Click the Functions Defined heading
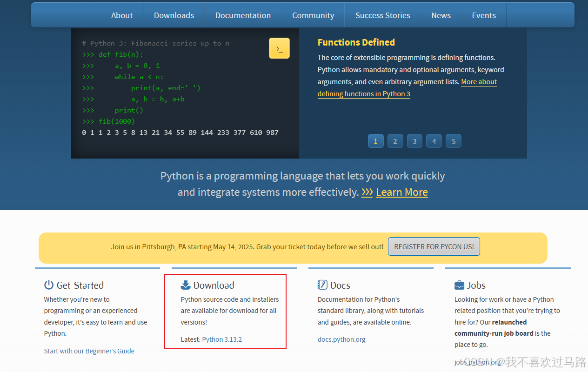The image size is (588, 372). point(356,42)
